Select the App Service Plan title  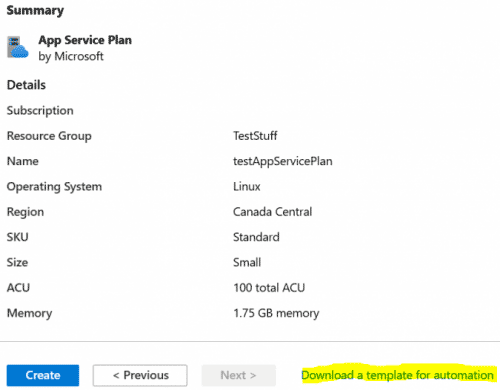pos(85,40)
